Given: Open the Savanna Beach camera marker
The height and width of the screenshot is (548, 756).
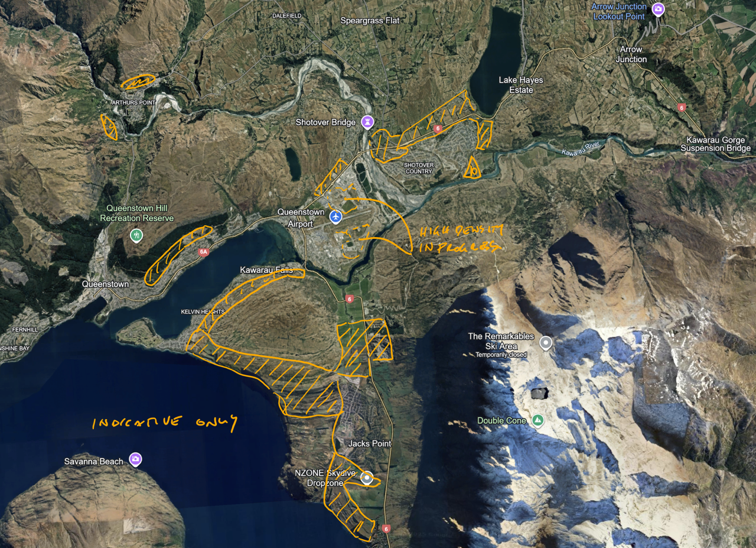Looking at the screenshot, I should coord(136,459).
